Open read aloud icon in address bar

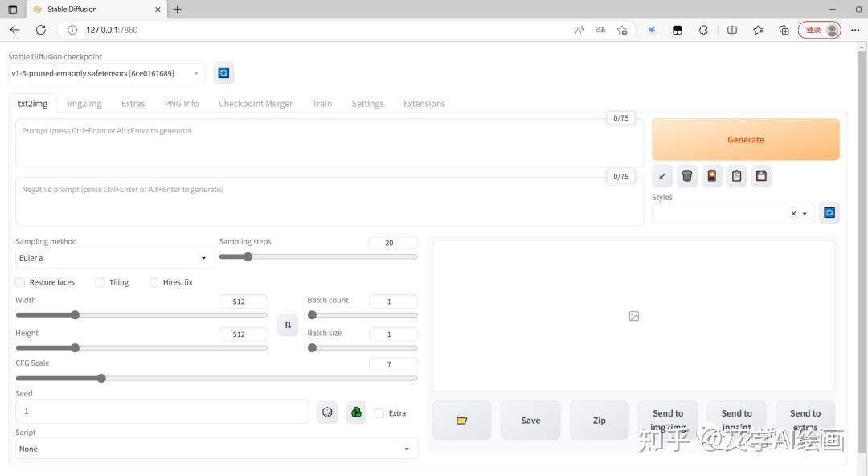click(579, 30)
